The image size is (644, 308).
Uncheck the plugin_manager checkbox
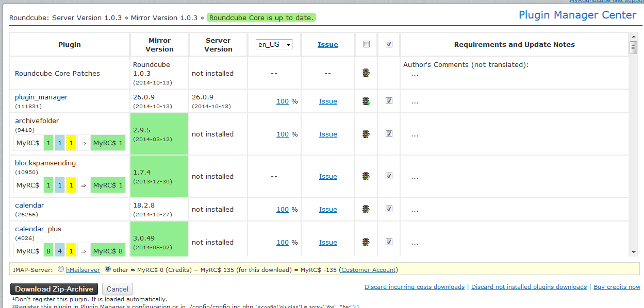pyautogui.click(x=389, y=101)
